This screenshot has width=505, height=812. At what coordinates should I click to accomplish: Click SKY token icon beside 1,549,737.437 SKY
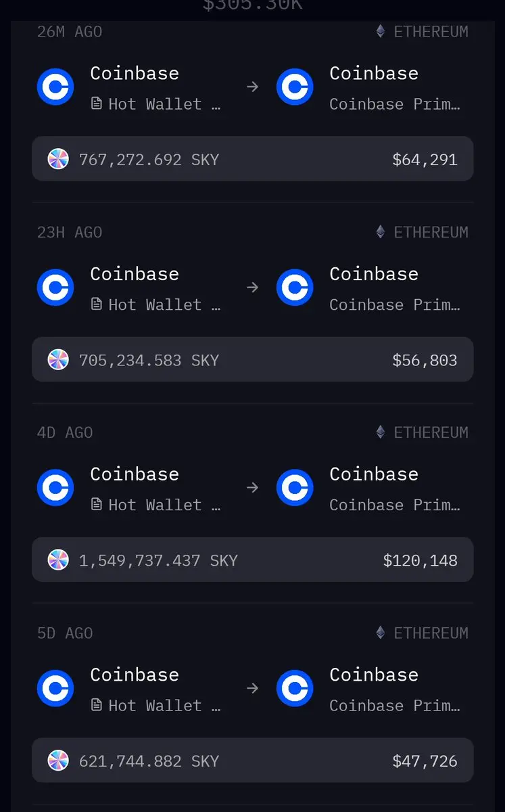click(x=58, y=560)
